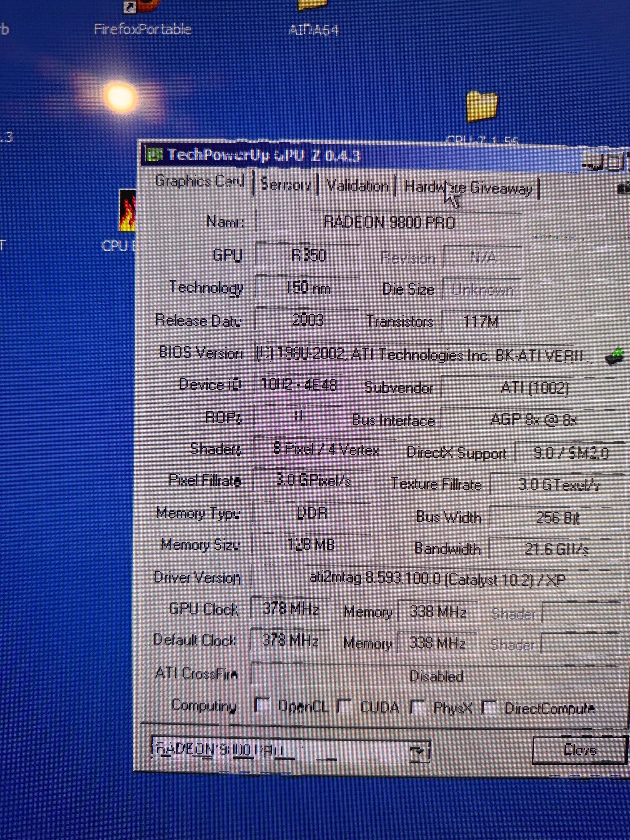Click the ATI CrossFire field showing Disabled
This screenshot has width=630, height=840.
pyautogui.click(x=436, y=675)
